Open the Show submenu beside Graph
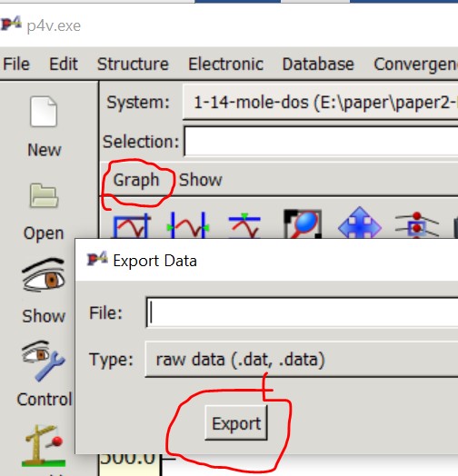The width and height of the screenshot is (458, 476). click(x=201, y=180)
